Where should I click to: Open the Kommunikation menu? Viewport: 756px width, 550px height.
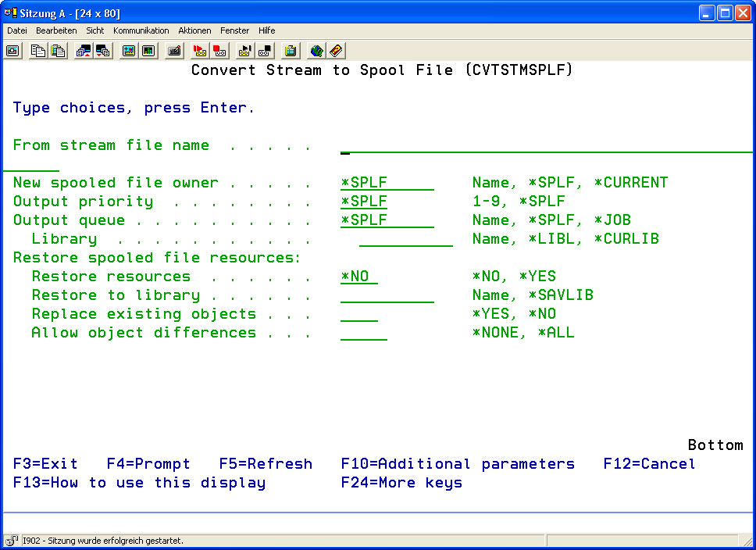tap(141, 30)
